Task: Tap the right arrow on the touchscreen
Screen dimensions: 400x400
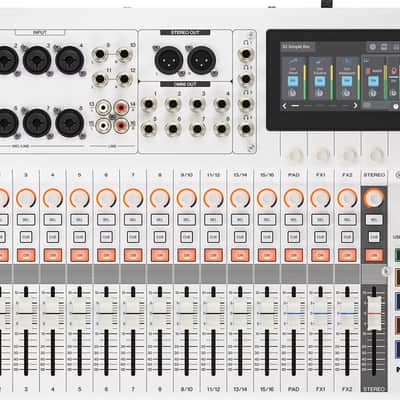Action: [355, 106]
